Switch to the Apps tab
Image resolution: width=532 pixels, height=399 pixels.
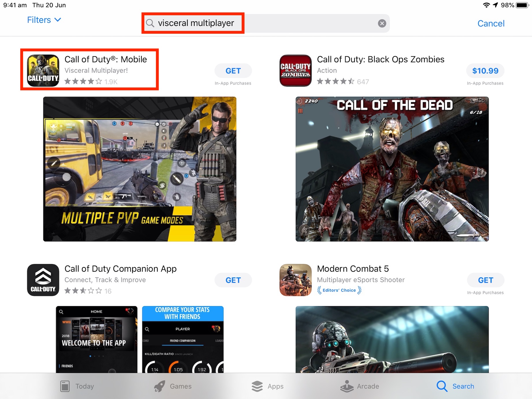pos(267,386)
